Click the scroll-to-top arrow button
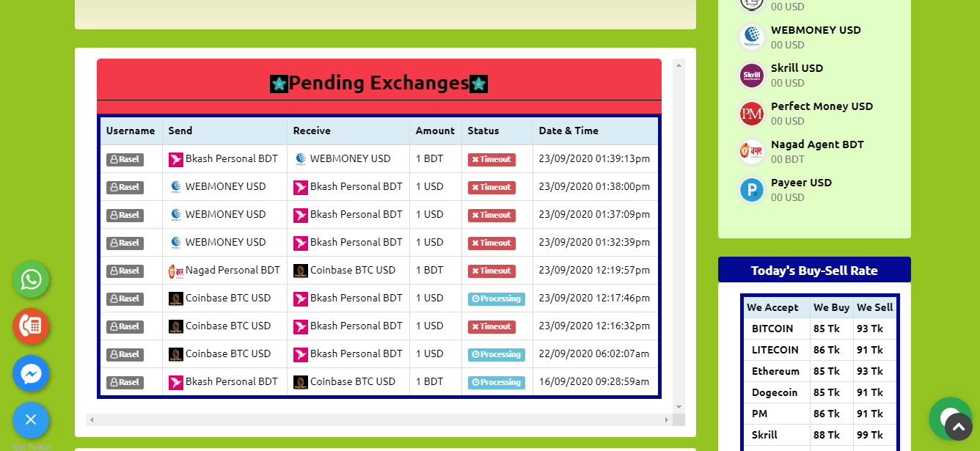The height and width of the screenshot is (451, 980). coord(959,427)
